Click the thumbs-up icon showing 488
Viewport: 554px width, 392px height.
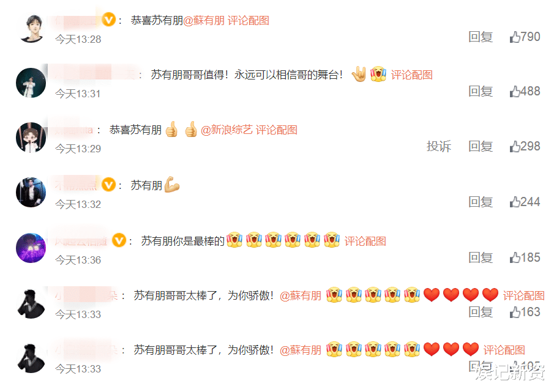click(515, 91)
